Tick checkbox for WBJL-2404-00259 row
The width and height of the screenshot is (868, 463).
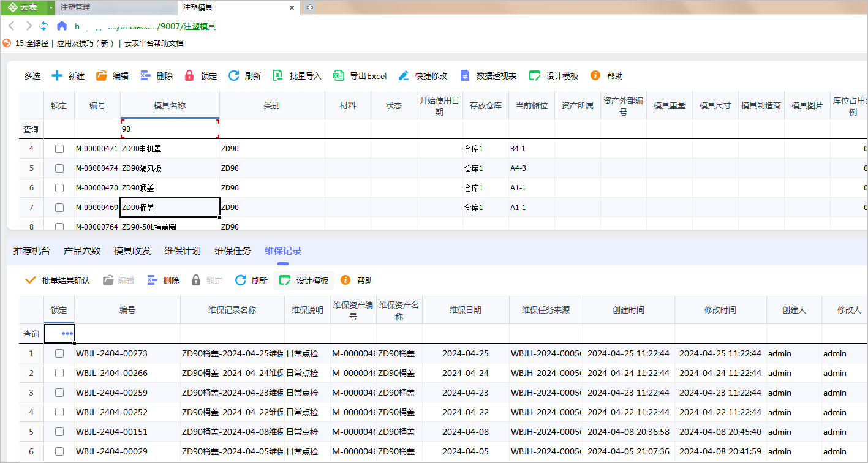tap(59, 393)
